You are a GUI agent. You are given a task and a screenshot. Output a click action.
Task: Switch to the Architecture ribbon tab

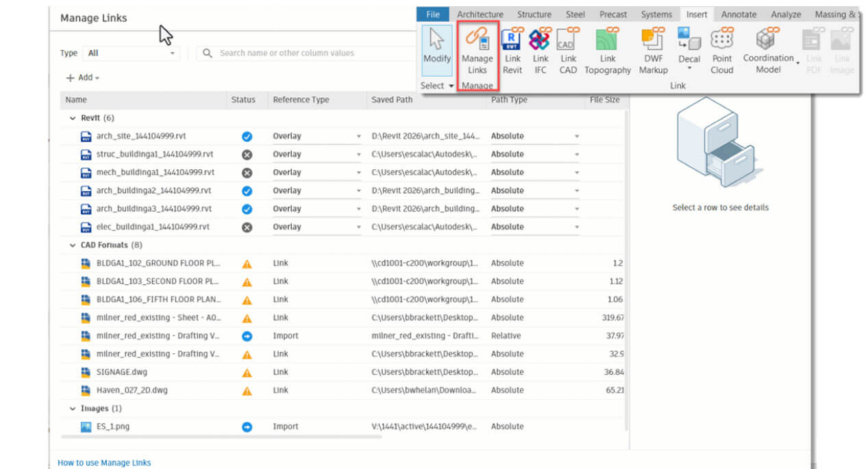click(x=480, y=14)
